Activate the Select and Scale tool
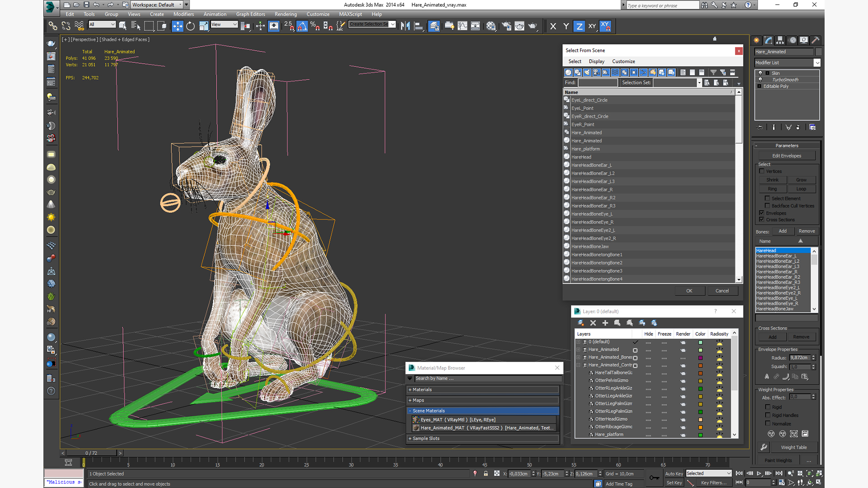The width and height of the screenshot is (868, 488). [x=203, y=26]
